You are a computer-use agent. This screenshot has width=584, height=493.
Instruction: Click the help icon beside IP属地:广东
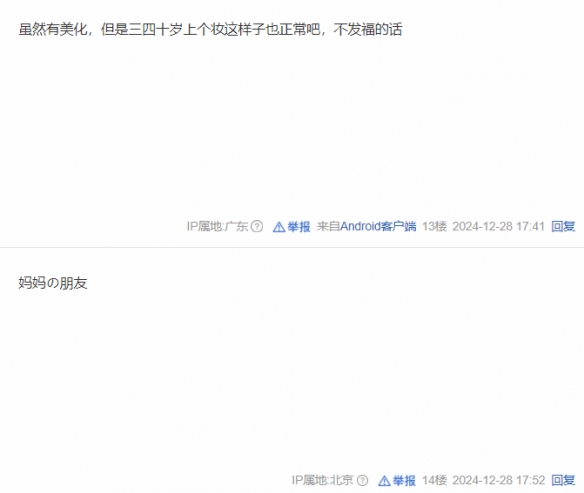tap(257, 226)
